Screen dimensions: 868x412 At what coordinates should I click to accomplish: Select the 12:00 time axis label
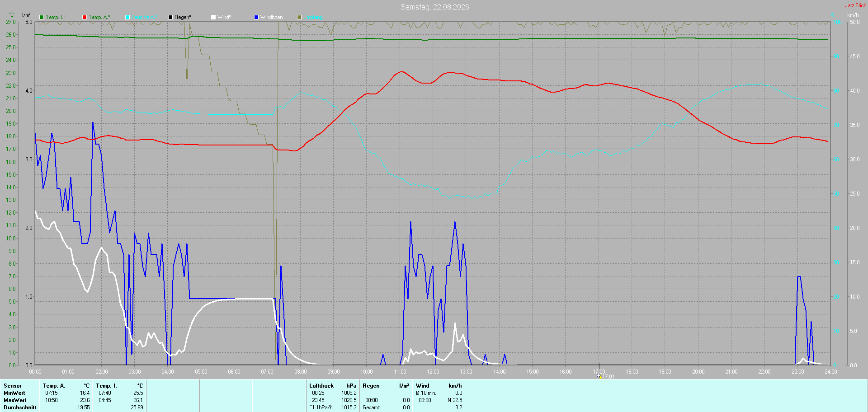coord(433,372)
